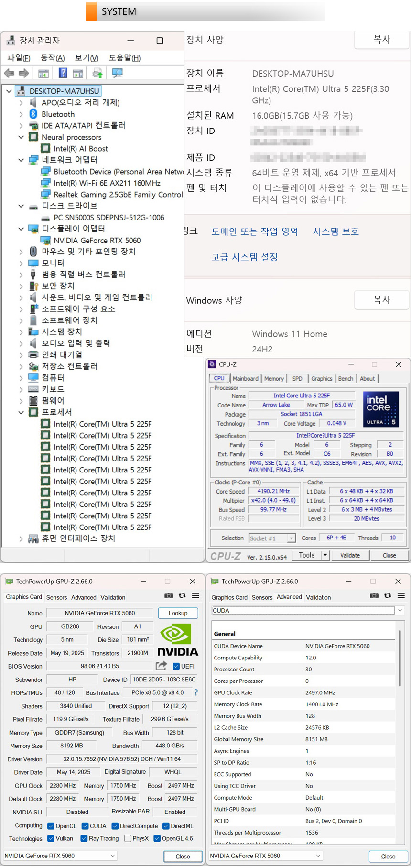The height and width of the screenshot is (868, 411).
Task: Click the update driver toolbar icon
Action: (97, 73)
